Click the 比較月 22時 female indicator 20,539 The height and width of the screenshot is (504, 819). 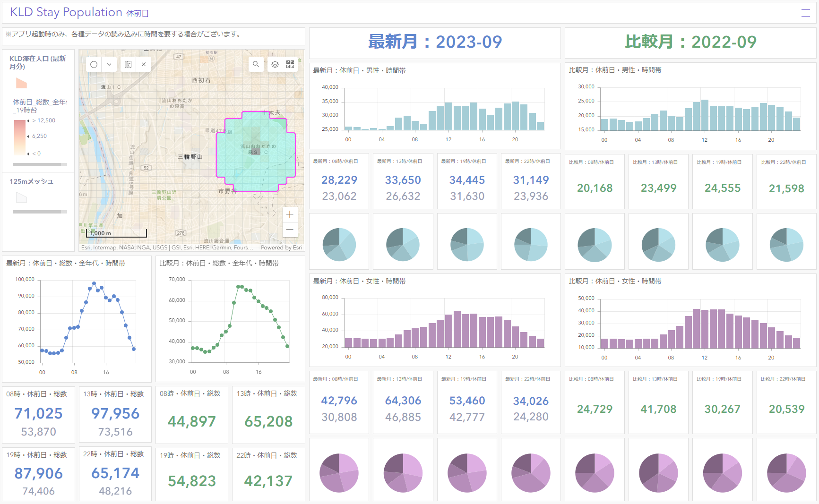[x=786, y=409]
